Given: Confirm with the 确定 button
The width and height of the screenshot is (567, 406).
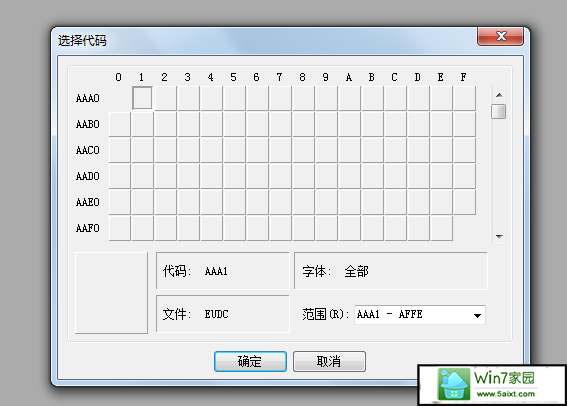Looking at the screenshot, I should 250,361.
